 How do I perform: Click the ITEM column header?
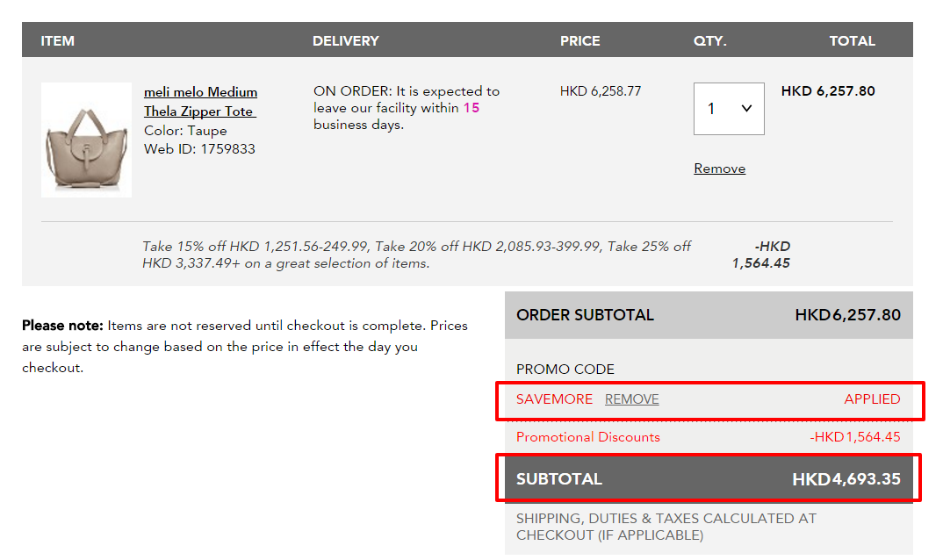click(58, 41)
